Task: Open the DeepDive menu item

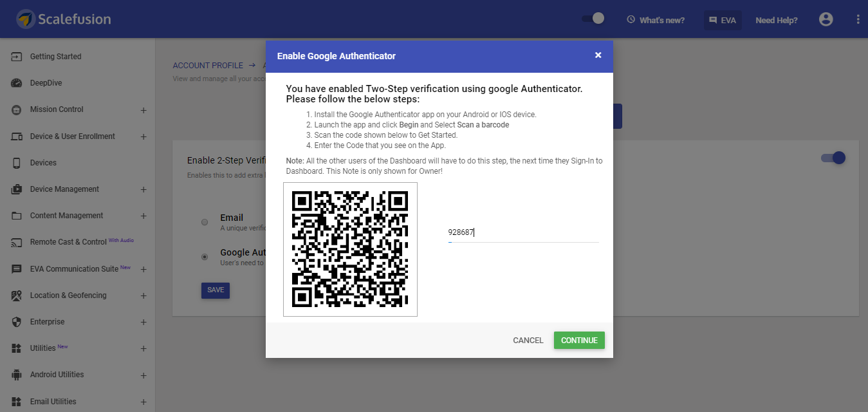Action: click(x=46, y=83)
